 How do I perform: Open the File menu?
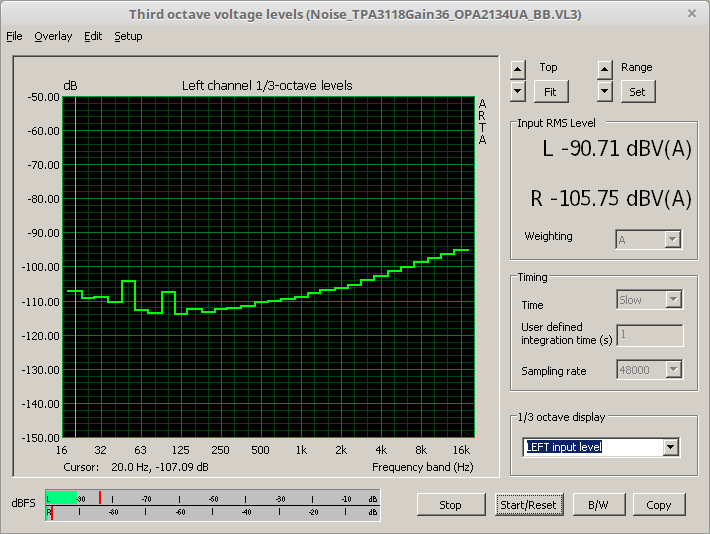coord(14,36)
